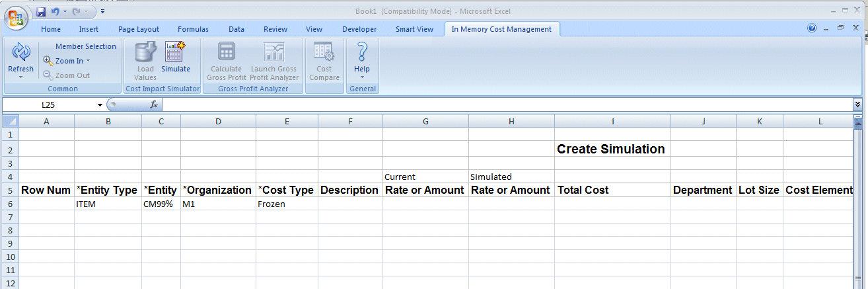Click the Refresh icon

[21, 52]
